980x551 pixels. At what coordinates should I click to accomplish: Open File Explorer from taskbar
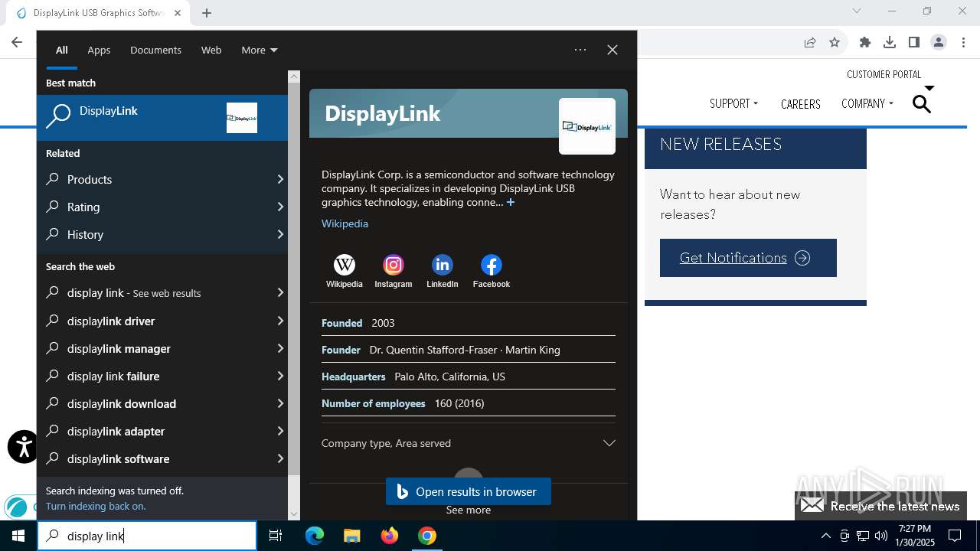coord(351,536)
